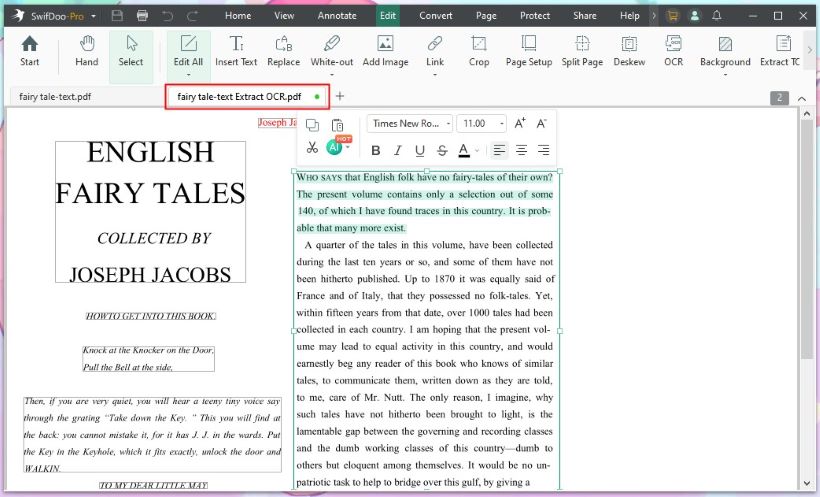Toggle strikethrough formatting
This screenshot has height=497, width=820.
click(x=442, y=151)
